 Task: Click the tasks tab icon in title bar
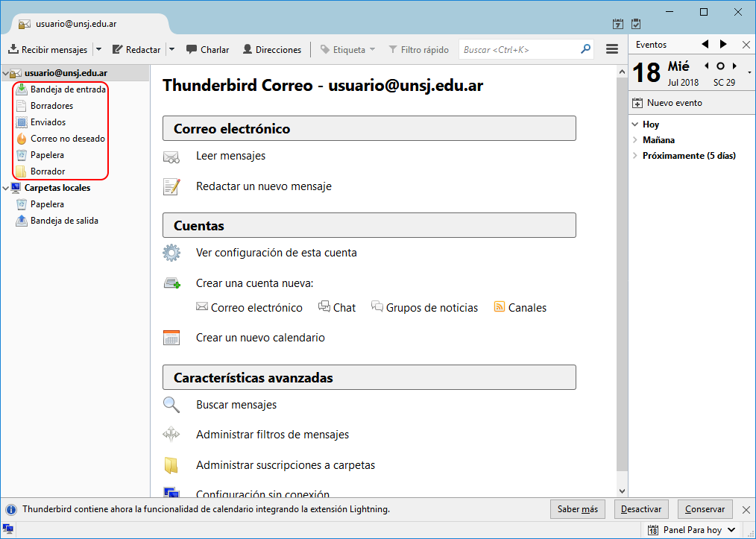(636, 24)
